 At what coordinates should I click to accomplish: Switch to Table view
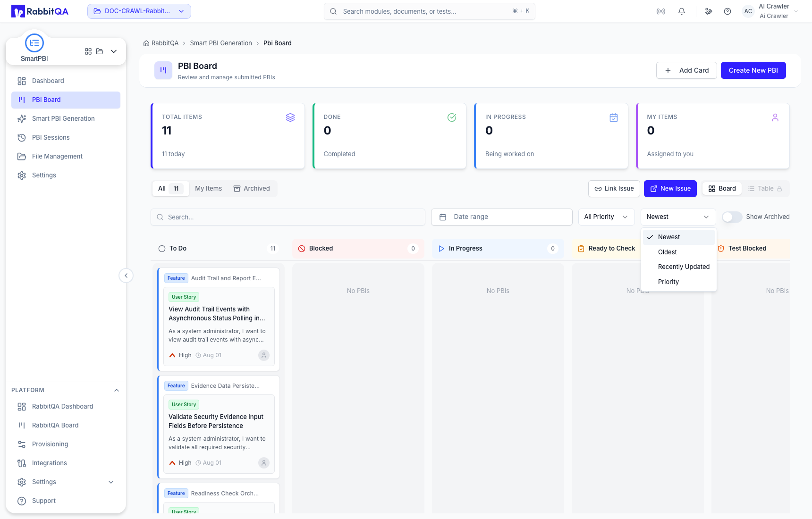765,189
